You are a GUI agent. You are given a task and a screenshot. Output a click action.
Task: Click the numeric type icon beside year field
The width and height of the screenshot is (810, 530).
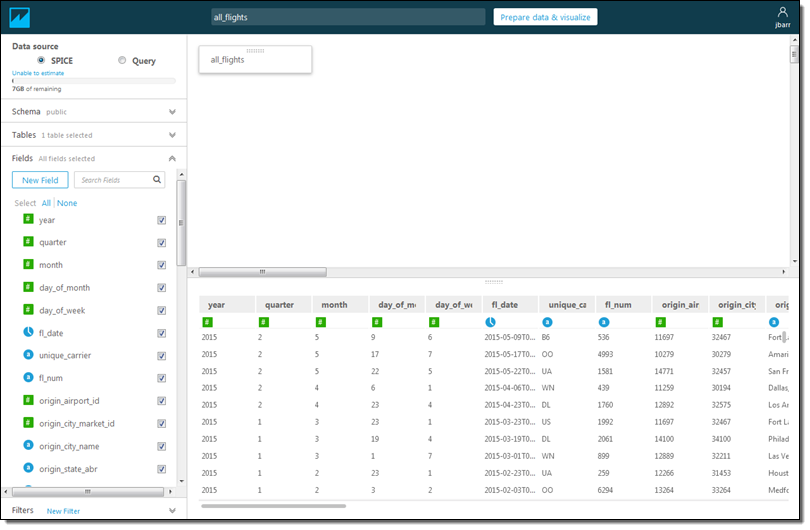coord(28,219)
